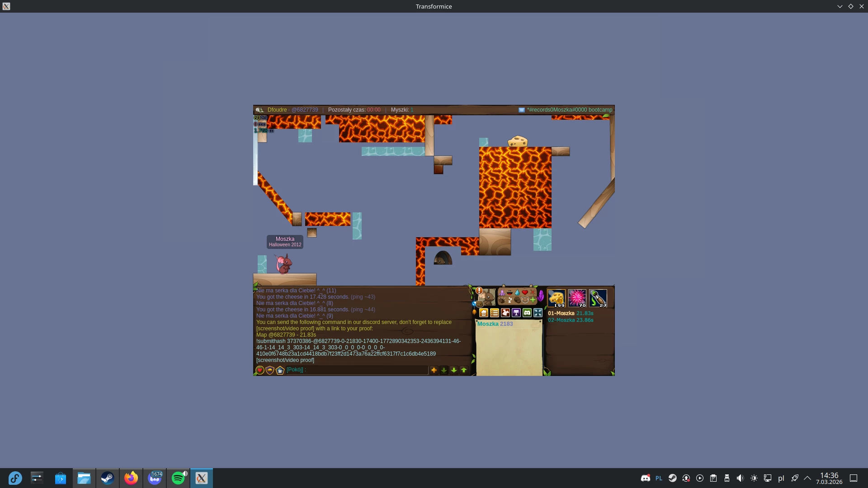Viewport: 868px width, 488px height.
Task: Move the chat up with green arrow
Action: tap(464, 371)
